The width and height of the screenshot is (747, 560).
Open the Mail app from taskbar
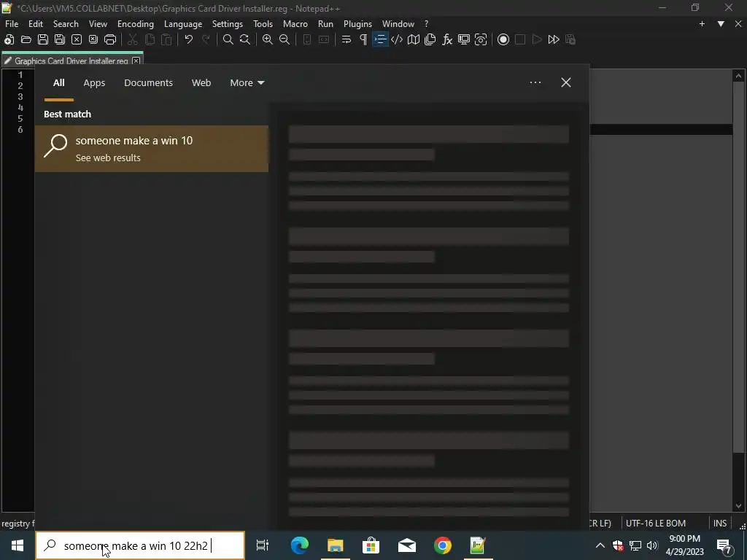pyautogui.click(x=407, y=545)
